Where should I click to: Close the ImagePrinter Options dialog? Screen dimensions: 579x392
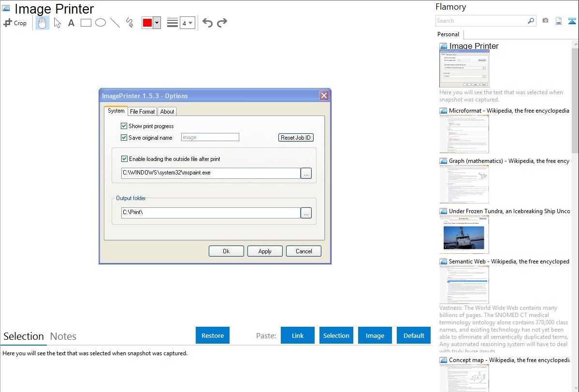coord(324,96)
